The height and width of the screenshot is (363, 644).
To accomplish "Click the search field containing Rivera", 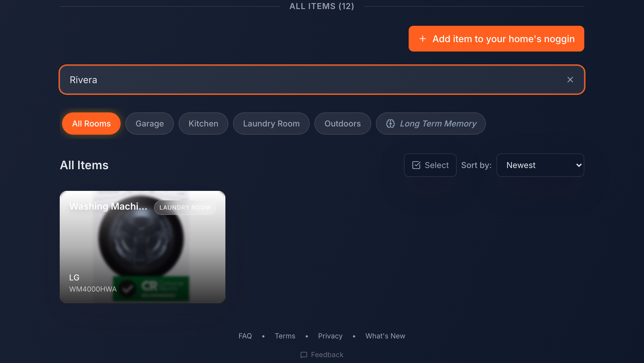I will (x=322, y=80).
